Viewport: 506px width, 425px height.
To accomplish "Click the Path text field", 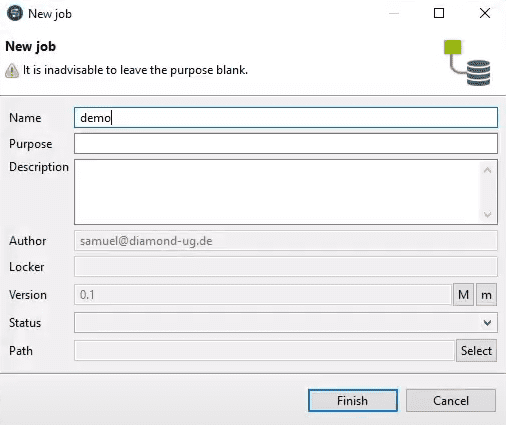I will coord(264,351).
